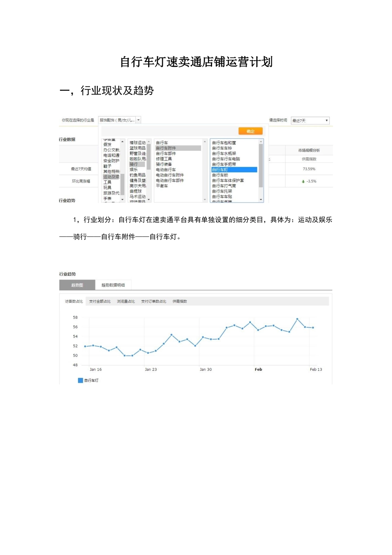Image resolution: width=392 pixels, height=555 pixels.
Task: Select the 访客数占比 metric tab
Action: tap(74, 301)
